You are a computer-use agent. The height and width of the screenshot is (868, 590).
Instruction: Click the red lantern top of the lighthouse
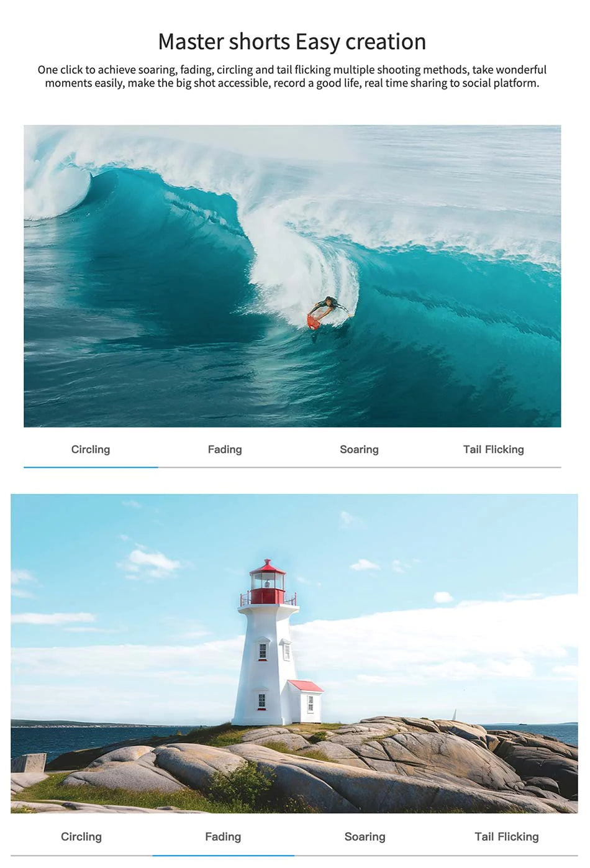click(268, 582)
